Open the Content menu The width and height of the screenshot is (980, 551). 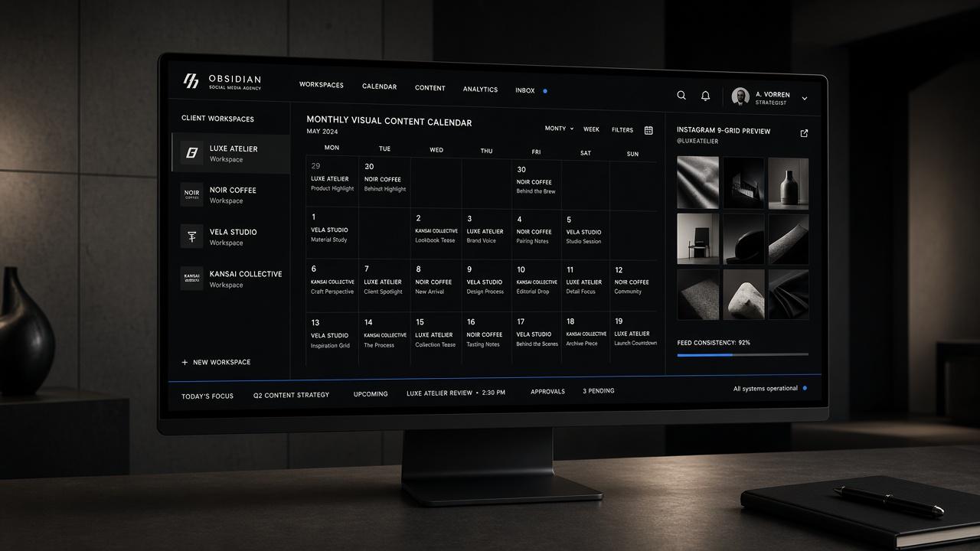[x=430, y=88]
